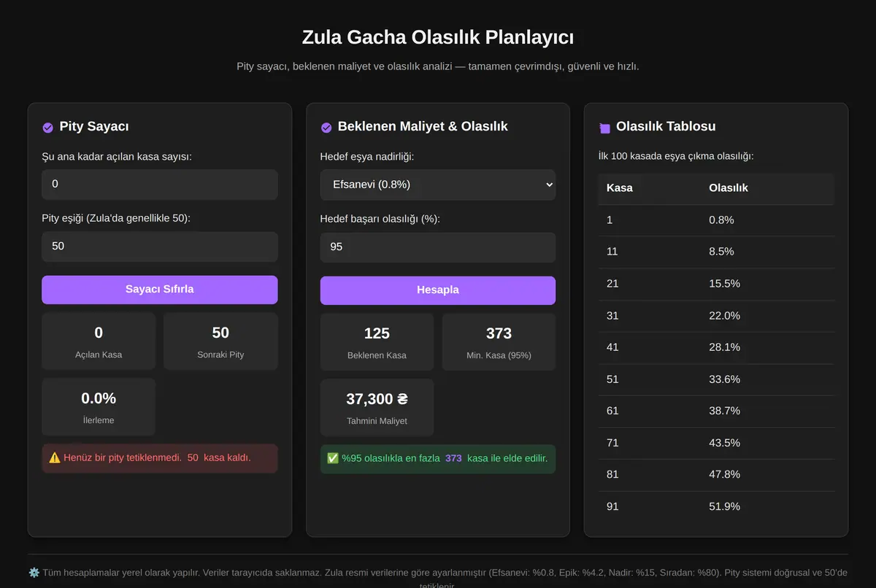Hit the Hesapla button
Viewport: 876px width, 588px height.
pos(438,290)
